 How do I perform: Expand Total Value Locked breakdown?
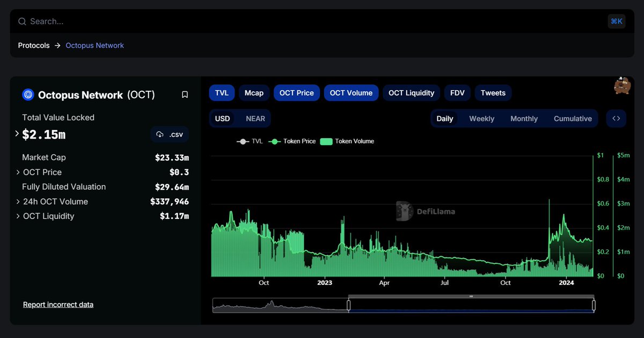pyautogui.click(x=17, y=133)
